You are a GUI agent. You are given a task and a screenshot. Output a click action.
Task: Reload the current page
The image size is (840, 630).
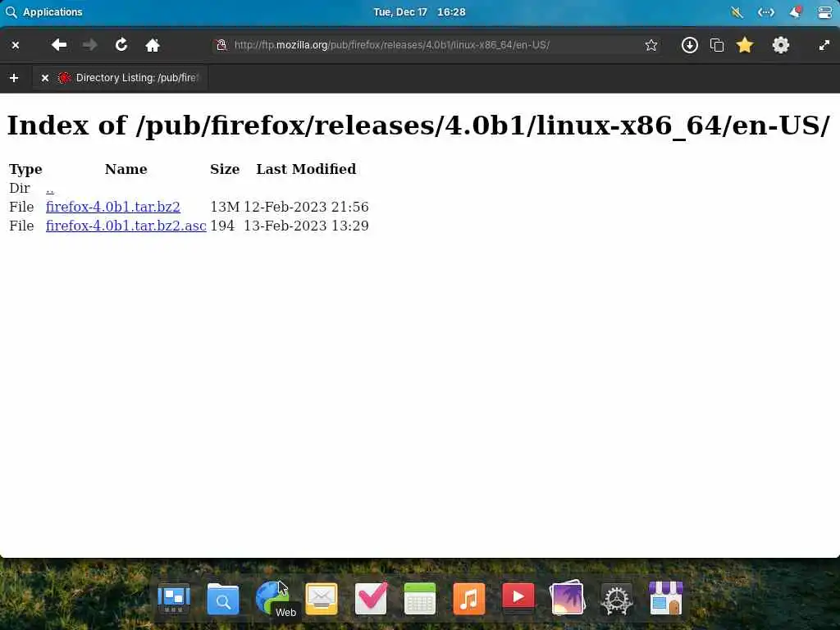click(x=121, y=45)
